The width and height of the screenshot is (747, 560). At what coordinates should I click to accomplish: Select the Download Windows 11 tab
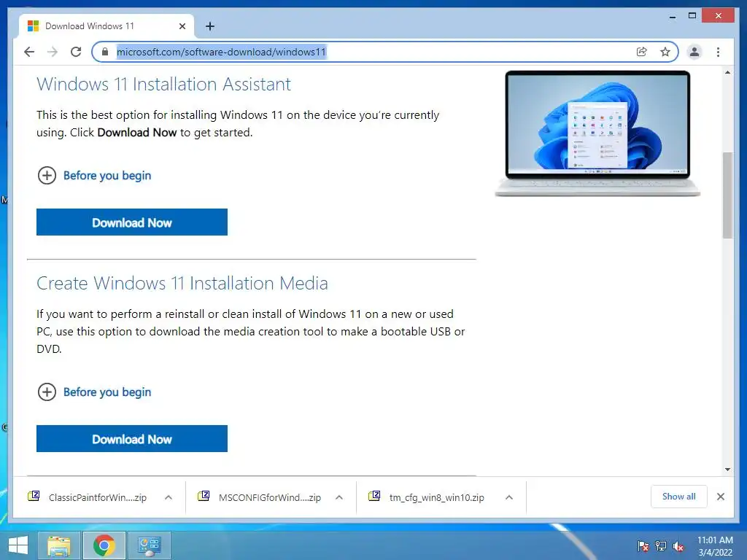[107, 26]
